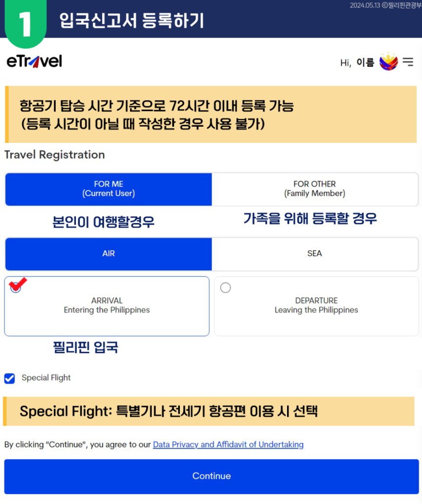The width and height of the screenshot is (422, 504).
Task: Click the Philippine flag profile avatar
Action: [389, 61]
